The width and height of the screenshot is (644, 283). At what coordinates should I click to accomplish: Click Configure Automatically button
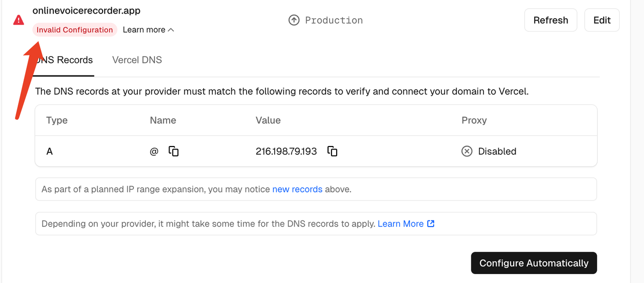(534, 263)
